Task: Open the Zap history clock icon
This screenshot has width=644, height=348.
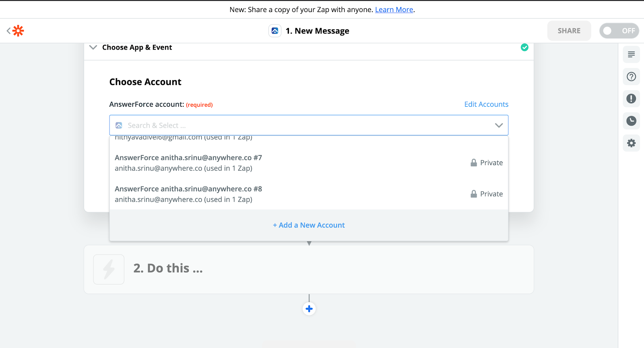Action: (x=631, y=121)
